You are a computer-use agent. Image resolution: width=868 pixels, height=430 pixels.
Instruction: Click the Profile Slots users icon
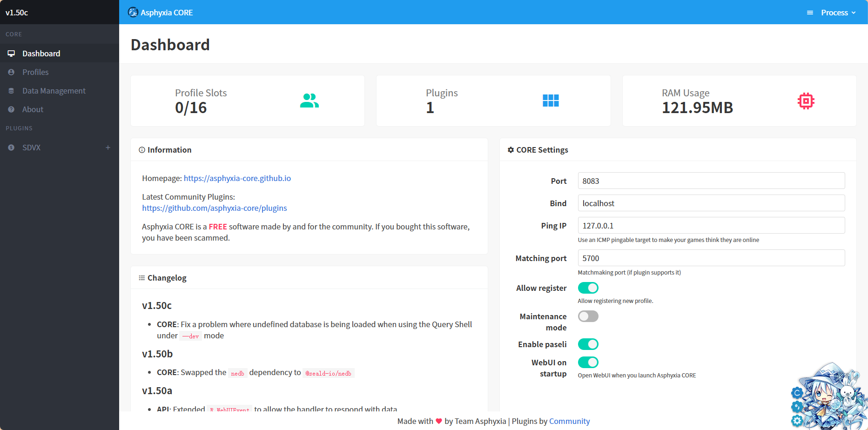click(310, 101)
